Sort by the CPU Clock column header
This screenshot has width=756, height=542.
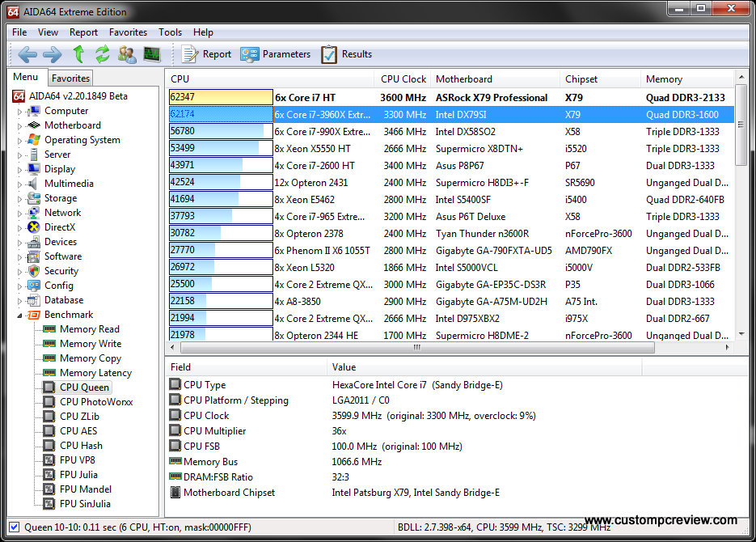403,79
